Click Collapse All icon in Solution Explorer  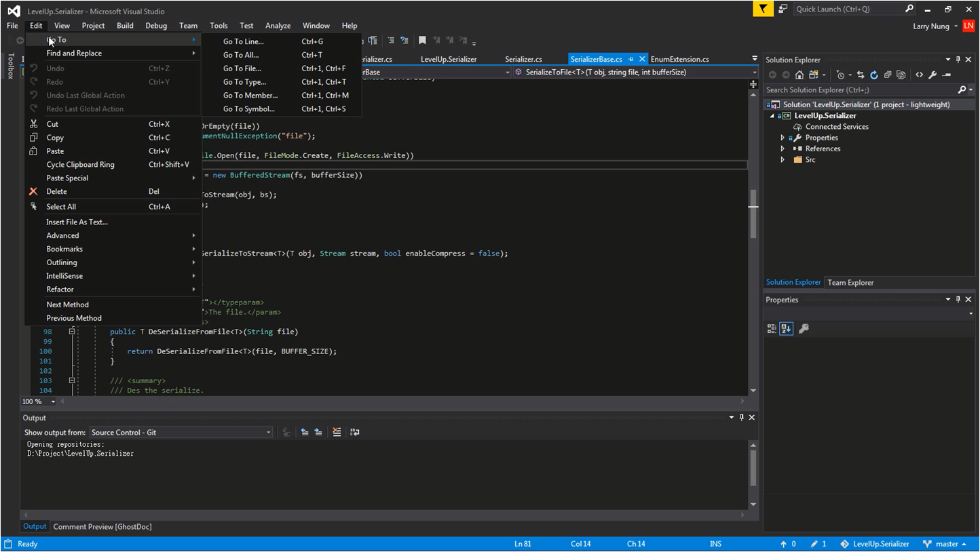888,75
